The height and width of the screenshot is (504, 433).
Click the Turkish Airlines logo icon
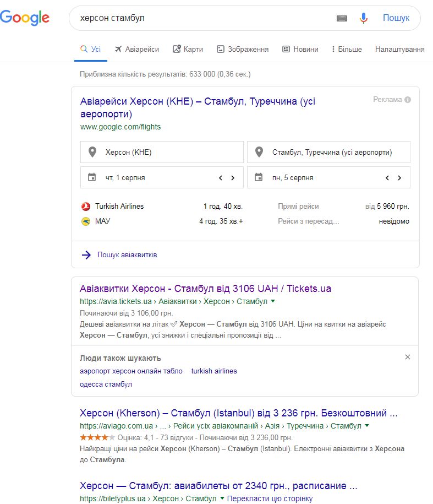(x=86, y=207)
